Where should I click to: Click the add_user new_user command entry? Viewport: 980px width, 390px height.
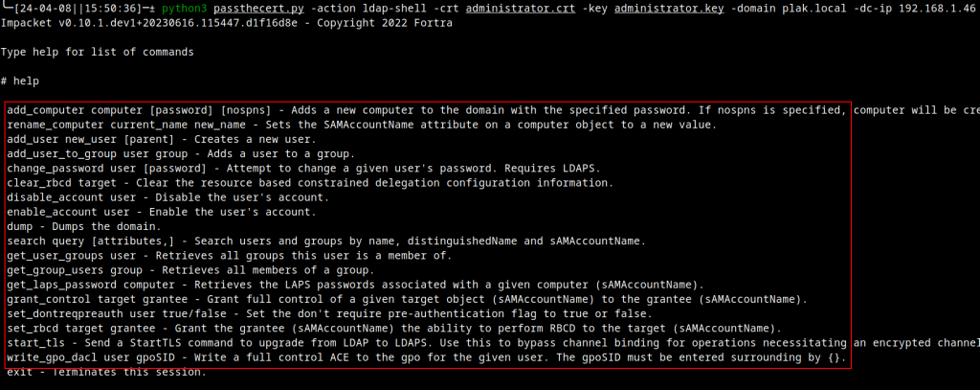[x=162, y=138]
